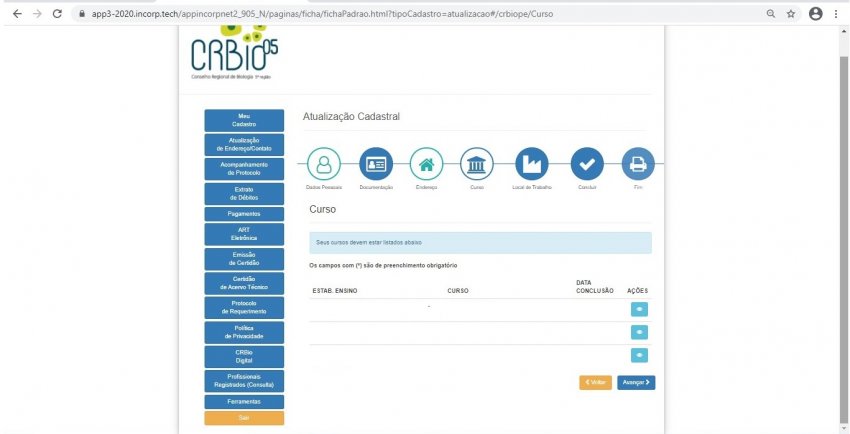Open Extrato de Débitos menu item
Screen dimensions: 850x434
244,193
